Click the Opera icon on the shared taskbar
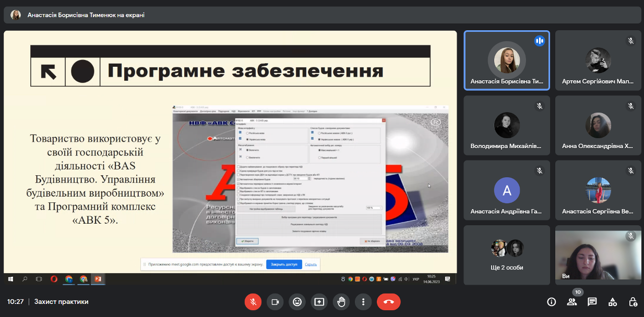644x317 pixels. 54,279
